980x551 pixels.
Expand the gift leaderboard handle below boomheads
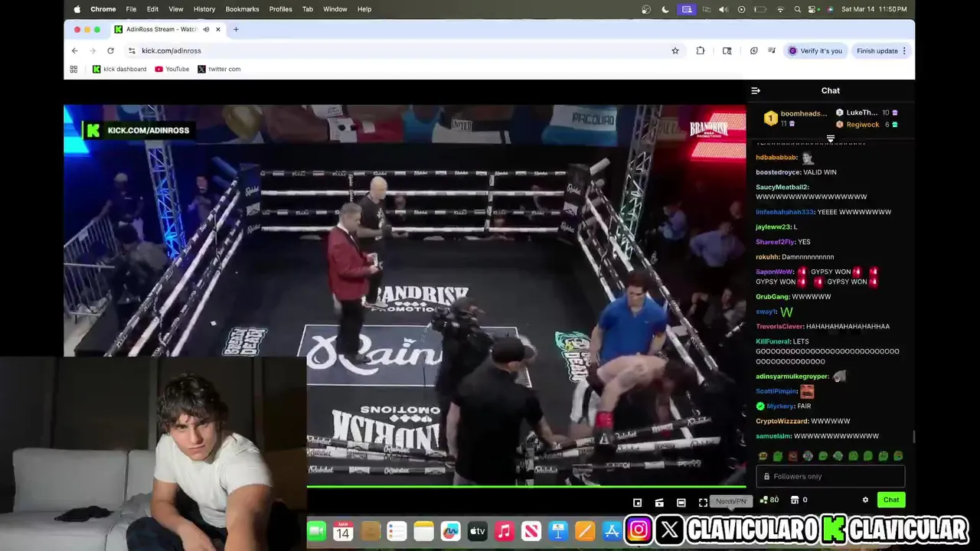(831, 139)
